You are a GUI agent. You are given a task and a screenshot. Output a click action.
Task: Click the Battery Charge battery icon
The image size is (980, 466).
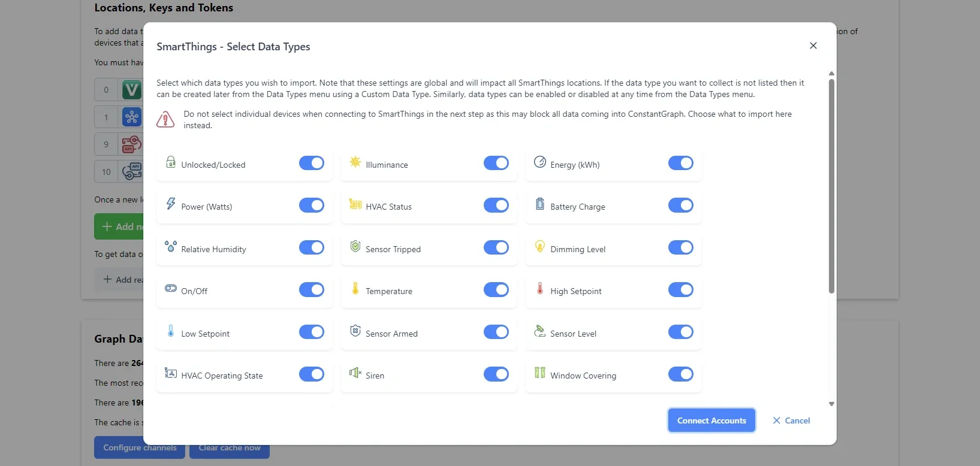click(540, 204)
